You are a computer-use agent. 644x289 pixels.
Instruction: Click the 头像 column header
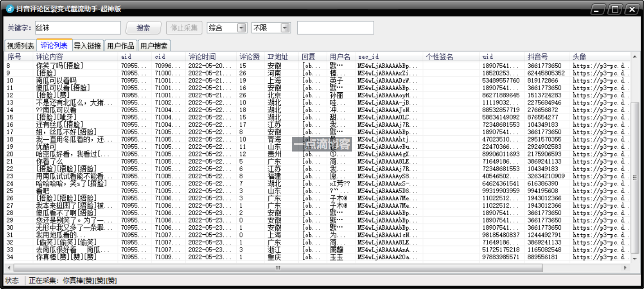click(x=600, y=57)
